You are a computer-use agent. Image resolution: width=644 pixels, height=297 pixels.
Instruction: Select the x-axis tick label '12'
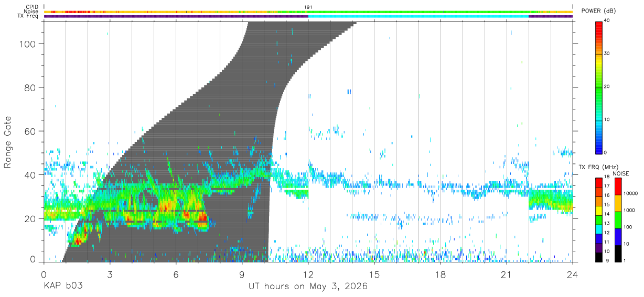pyautogui.click(x=308, y=274)
